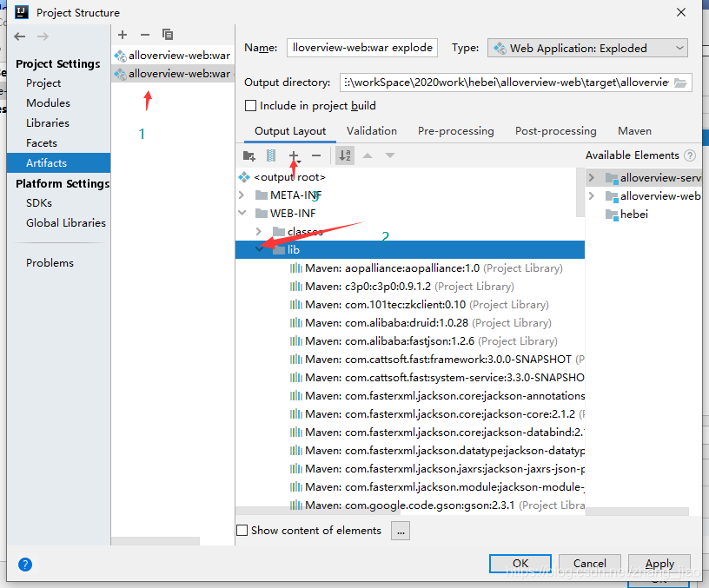The width and height of the screenshot is (709, 588).
Task: Remove the selected artifact using the minus icon
Action: click(x=143, y=35)
